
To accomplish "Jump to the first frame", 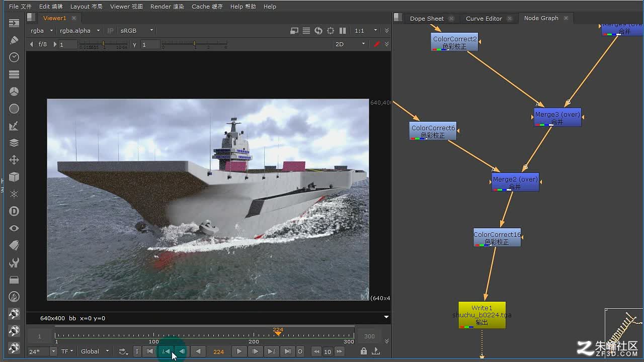I will (150, 351).
